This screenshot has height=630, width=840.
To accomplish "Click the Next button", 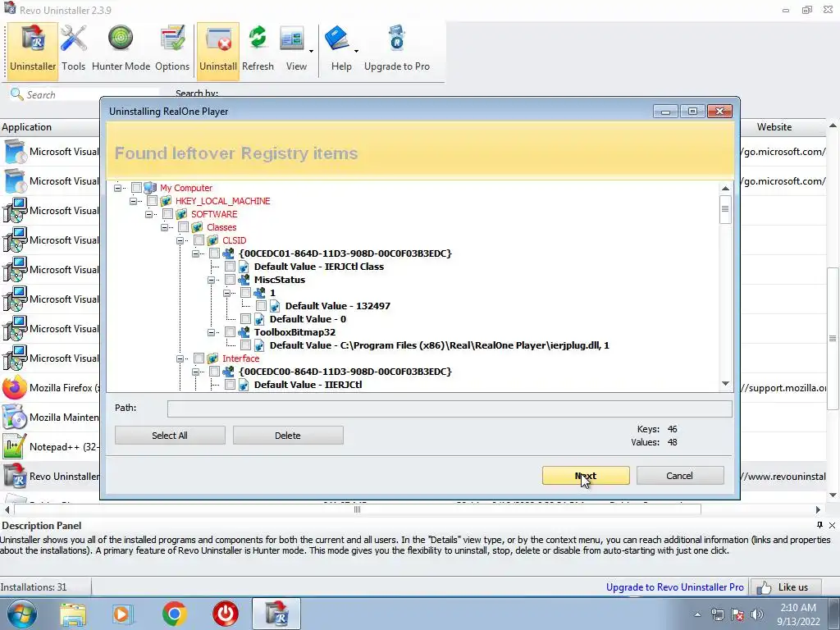I will coord(586,476).
